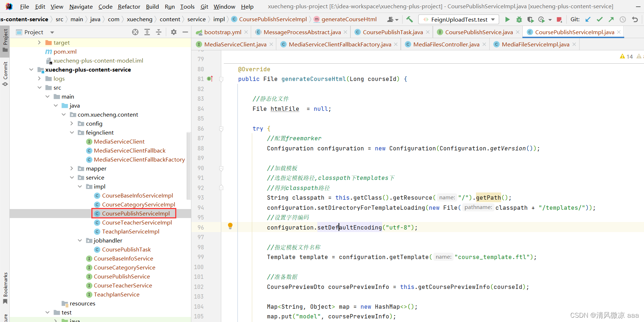Expand the logs folder
Viewport: 644px width, 322px height.
click(x=39, y=78)
